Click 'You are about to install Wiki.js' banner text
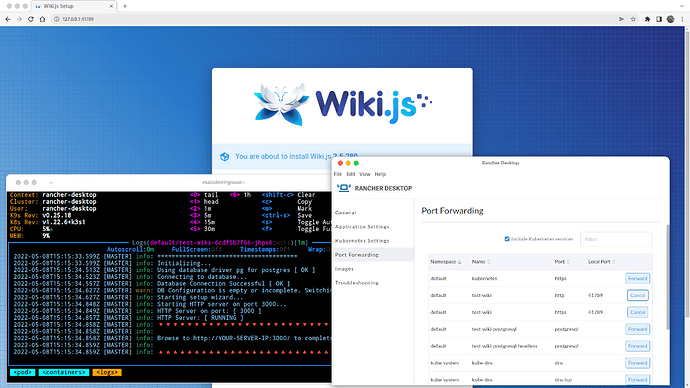Screen dimensions: 690x388 tap(296, 156)
